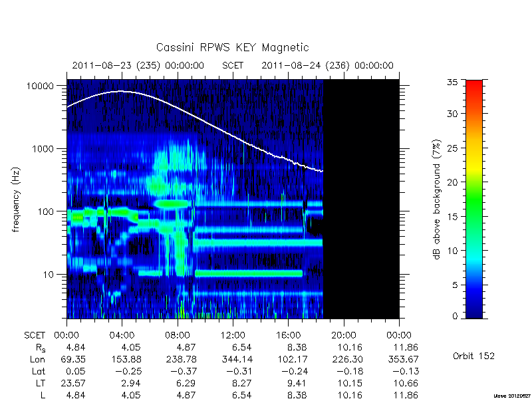Click the 1000 frequency axis label
The height and width of the screenshot is (399, 532).
(x=43, y=149)
